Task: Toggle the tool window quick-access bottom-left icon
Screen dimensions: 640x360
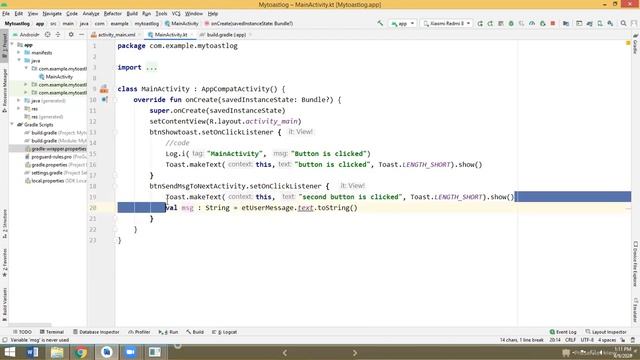Action: pyautogui.click(x=4, y=340)
